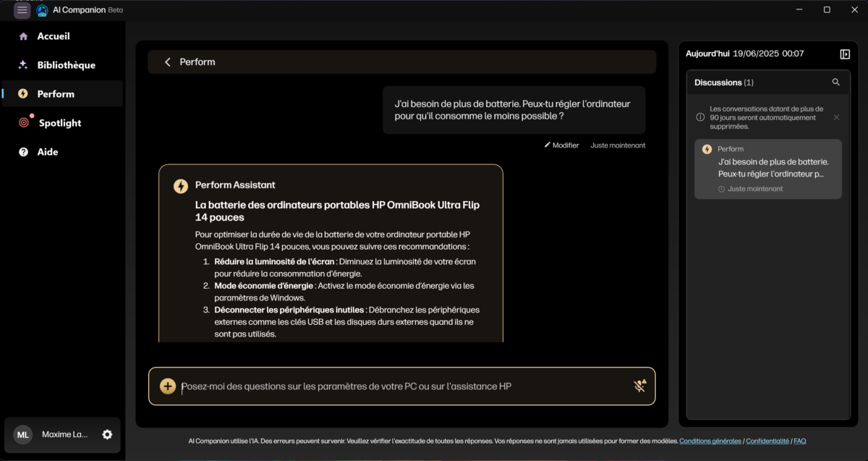Image resolution: width=868 pixels, height=461 pixels.
Task: Click "Déconnecter les périphériques inutiles" item
Action: [347, 322]
